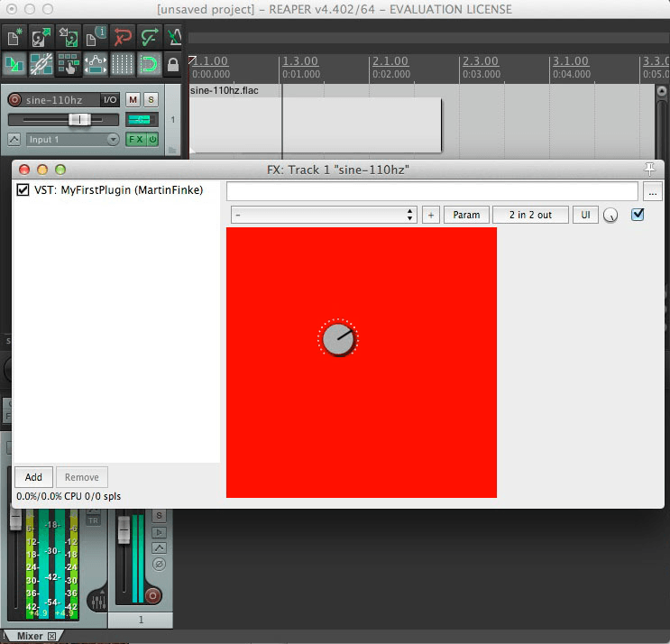Select track number 1 label
This screenshot has width=670, height=644.
point(172,120)
